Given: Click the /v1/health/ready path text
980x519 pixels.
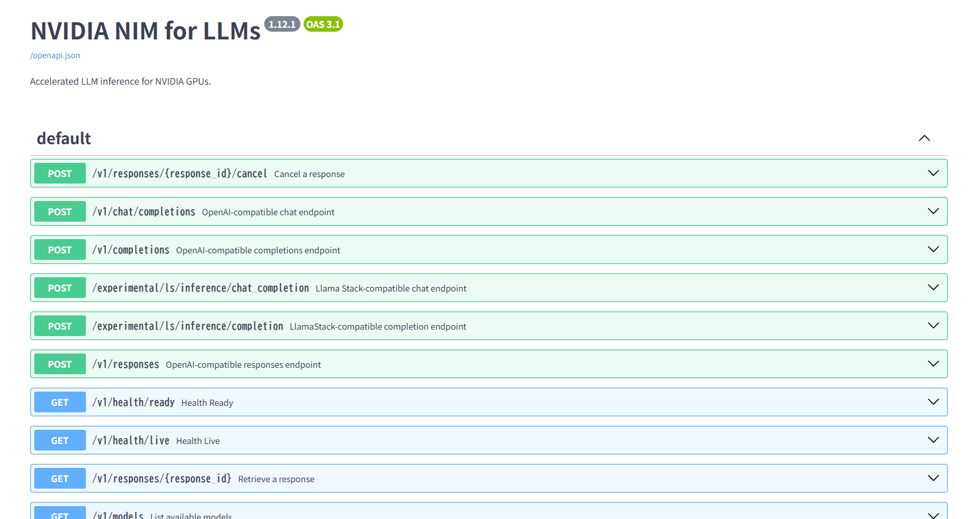Looking at the screenshot, I should pyautogui.click(x=133, y=402).
